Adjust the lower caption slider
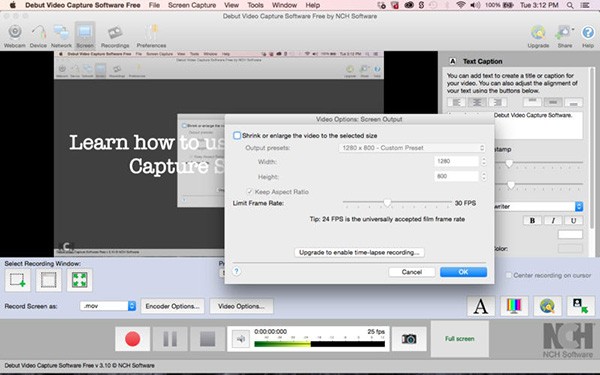 (x=511, y=185)
